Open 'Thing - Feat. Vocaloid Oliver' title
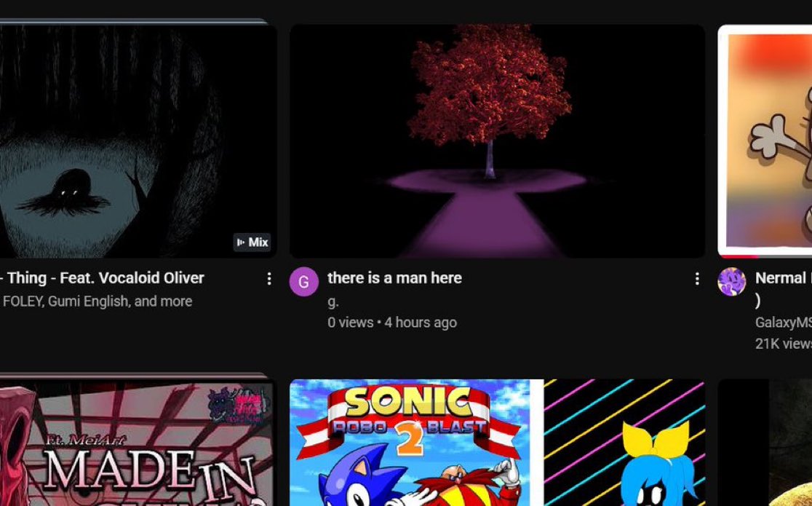Screen dimensions: 812x506 pyautogui.click(x=103, y=278)
